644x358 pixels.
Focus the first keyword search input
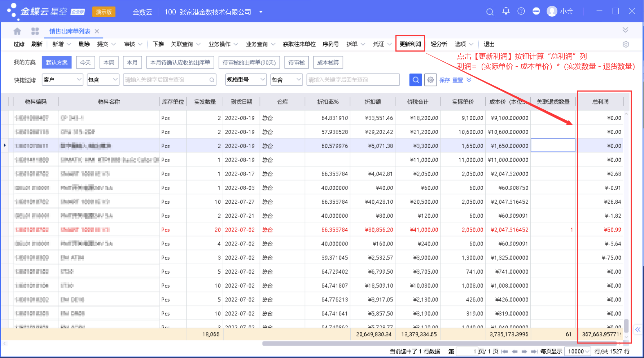[x=169, y=80]
